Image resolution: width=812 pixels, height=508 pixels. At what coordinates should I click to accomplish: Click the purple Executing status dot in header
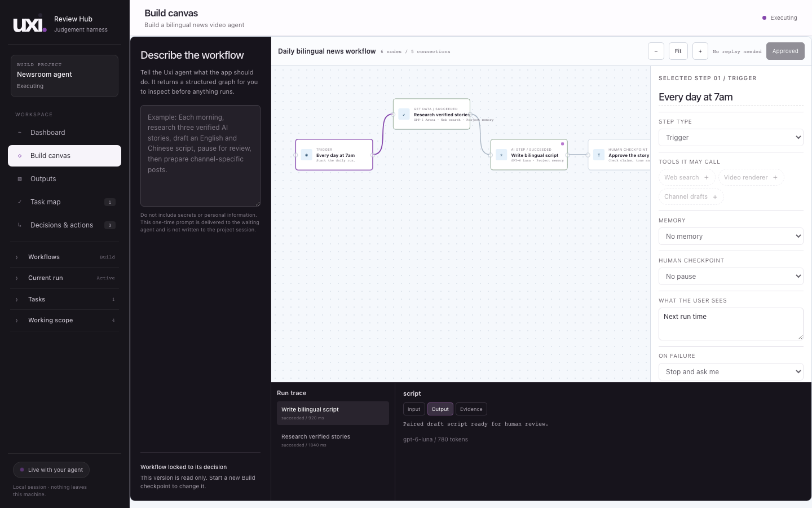click(765, 18)
